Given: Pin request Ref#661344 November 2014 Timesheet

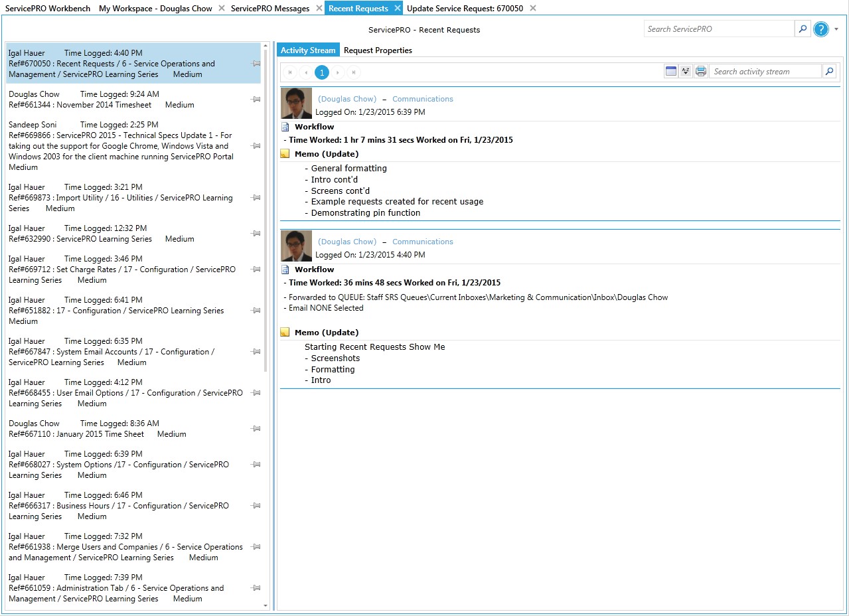Looking at the screenshot, I should pyautogui.click(x=256, y=100).
